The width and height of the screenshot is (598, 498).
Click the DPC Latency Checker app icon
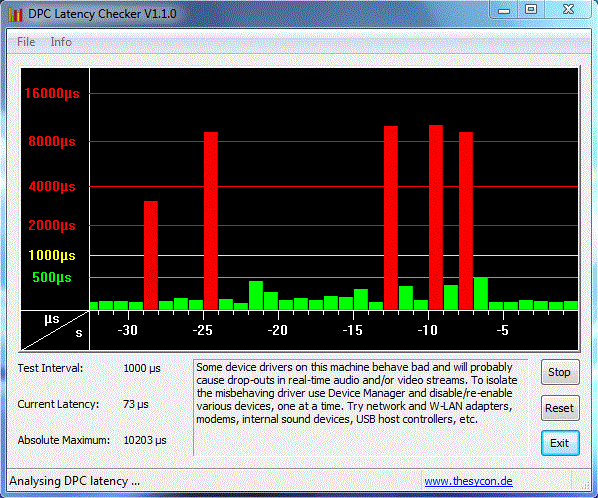[15, 14]
